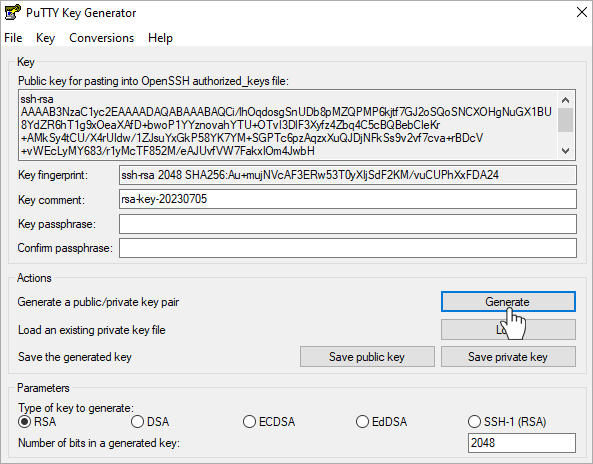Click public key box scroll down arrow

pos(565,151)
